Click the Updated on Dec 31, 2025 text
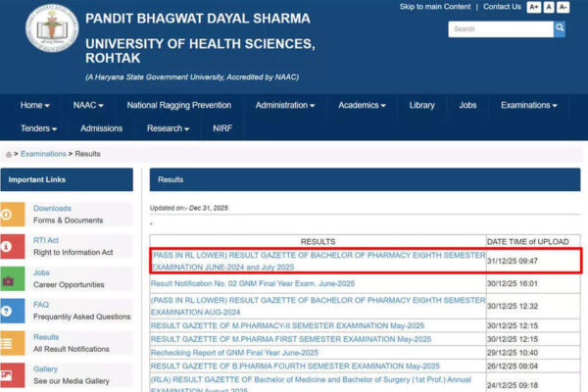 click(189, 208)
